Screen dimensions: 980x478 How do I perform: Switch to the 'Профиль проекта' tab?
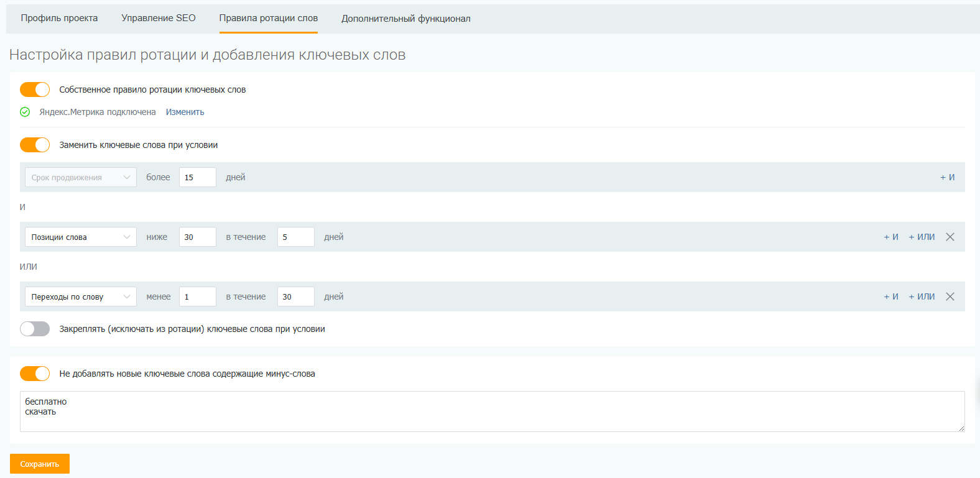[x=59, y=18]
